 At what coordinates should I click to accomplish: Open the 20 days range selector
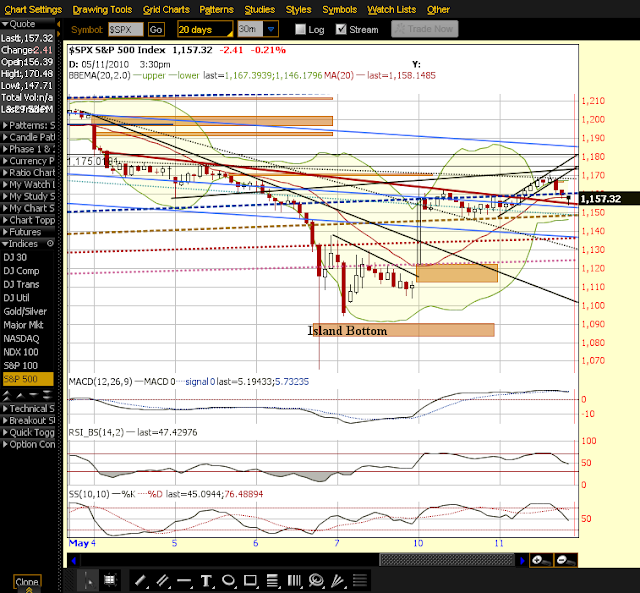[205, 29]
